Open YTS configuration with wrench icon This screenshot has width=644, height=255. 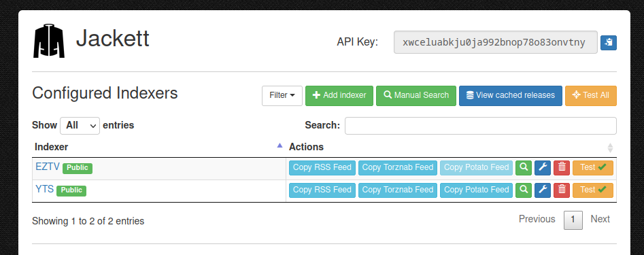click(543, 190)
